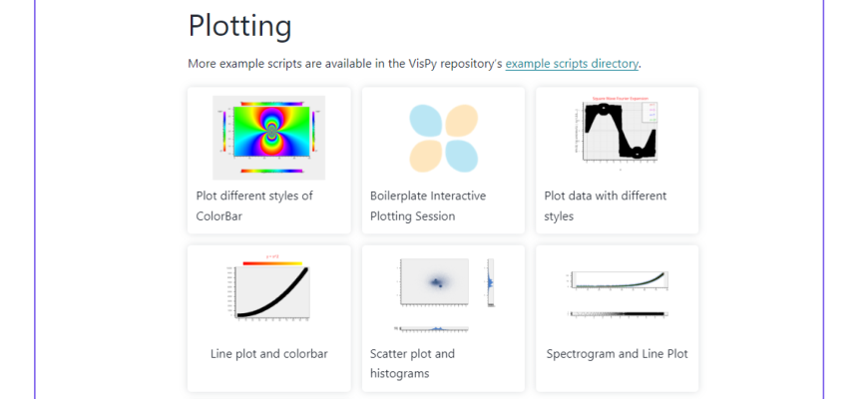Viewport: 868px width, 399px height.
Task: Click the bottom colorbar in ColorBar styles thumbnail
Action: tap(271, 171)
